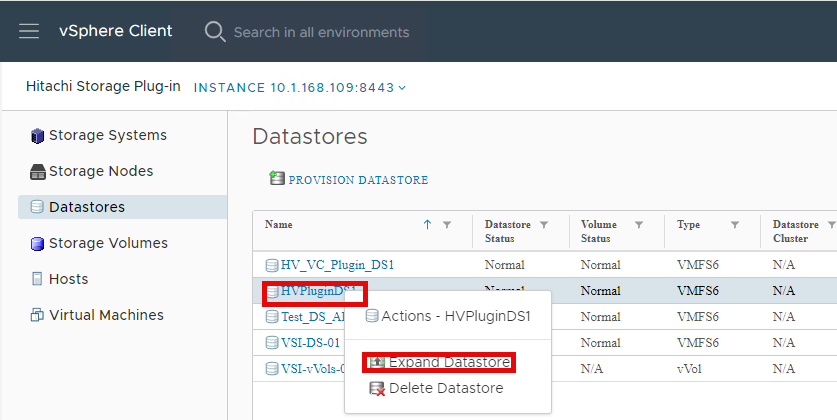Click the search magnifier icon
The image size is (837, 420).
(x=215, y=31)
